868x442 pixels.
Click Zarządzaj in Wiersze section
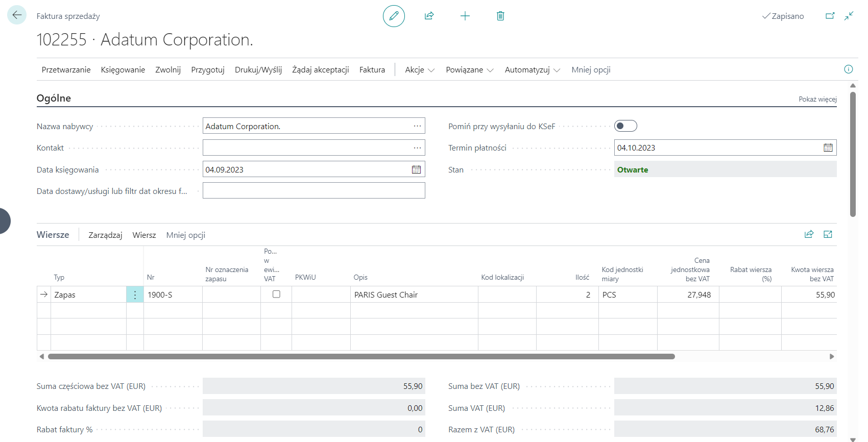click(105, 235)
